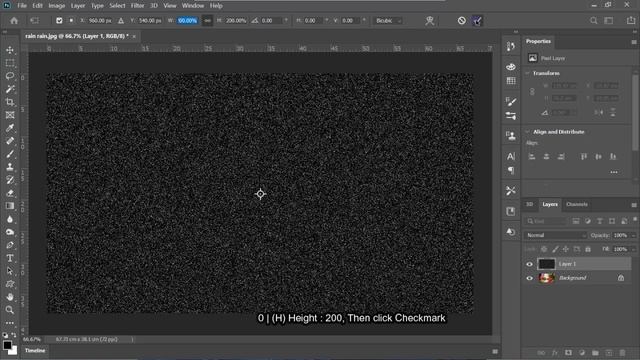Open the Character panel icon
The height and width of the screenshot is (360, 640).
click(x=511, y=156)
